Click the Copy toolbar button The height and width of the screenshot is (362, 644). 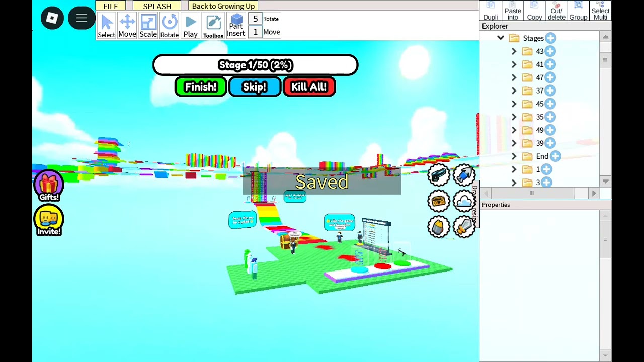pos(534,11)
